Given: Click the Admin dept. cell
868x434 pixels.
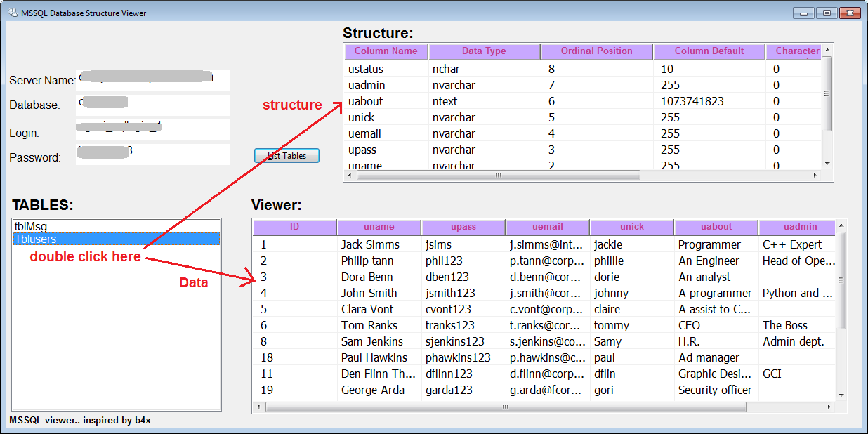Looking at the screenshot, I should pyautogui.click(x=797, y=341).
